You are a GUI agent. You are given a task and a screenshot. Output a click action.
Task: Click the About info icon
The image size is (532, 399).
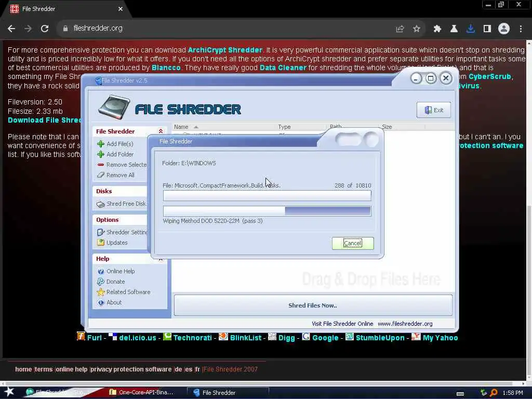point(101,303)
